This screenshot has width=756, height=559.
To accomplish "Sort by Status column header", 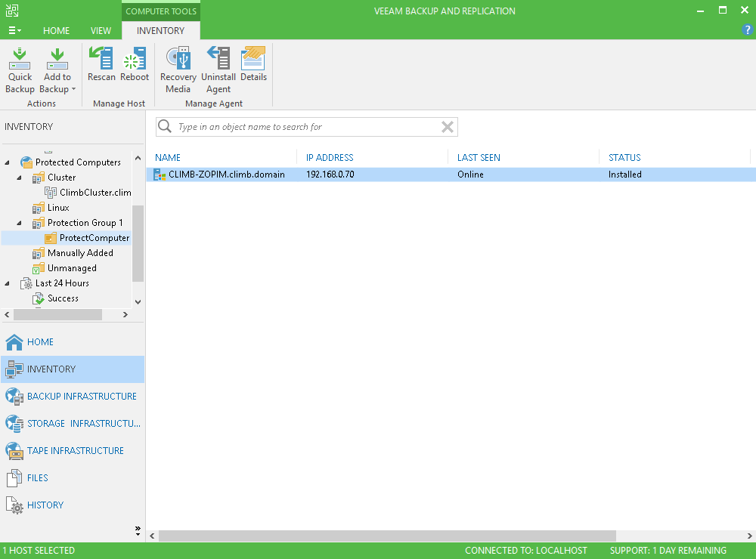I will click(624, 158).
